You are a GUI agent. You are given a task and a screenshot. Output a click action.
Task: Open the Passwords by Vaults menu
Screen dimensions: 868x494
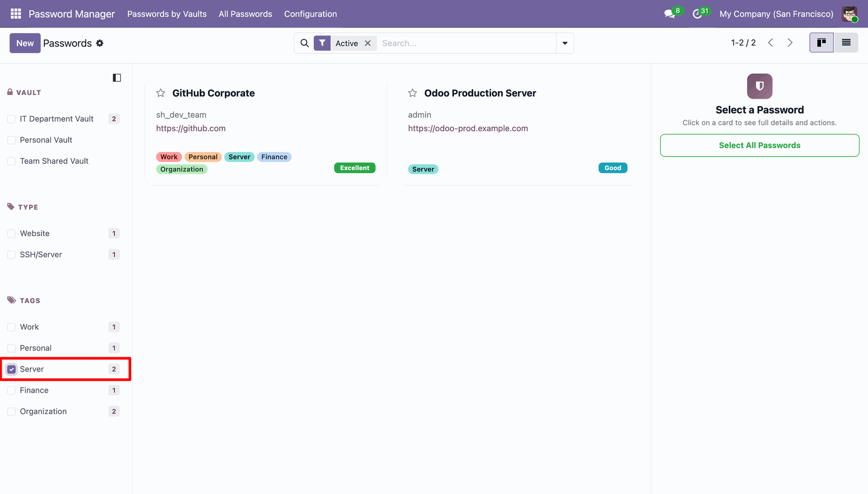167,14
